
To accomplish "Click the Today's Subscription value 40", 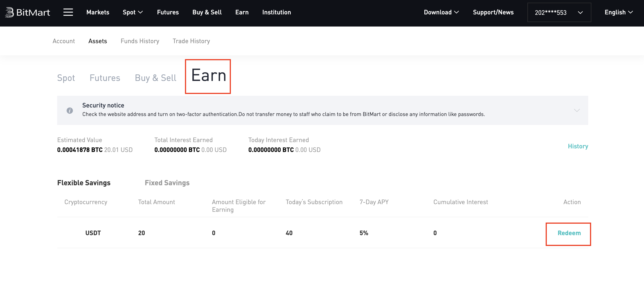I will click(289, 233).
